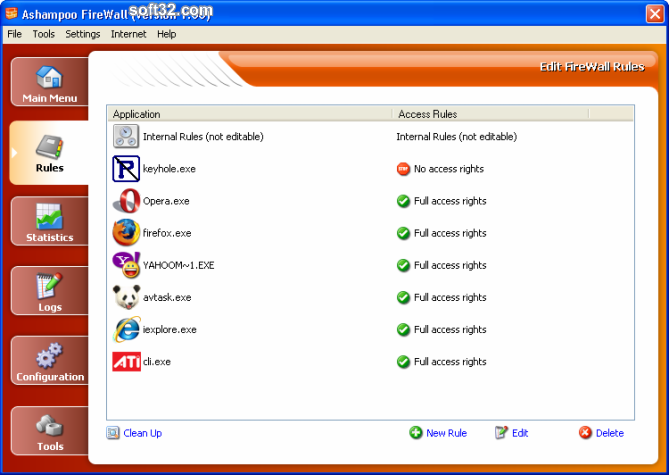
Task: Open the Logs sidebar section
Action: click(x=49, y=291)
